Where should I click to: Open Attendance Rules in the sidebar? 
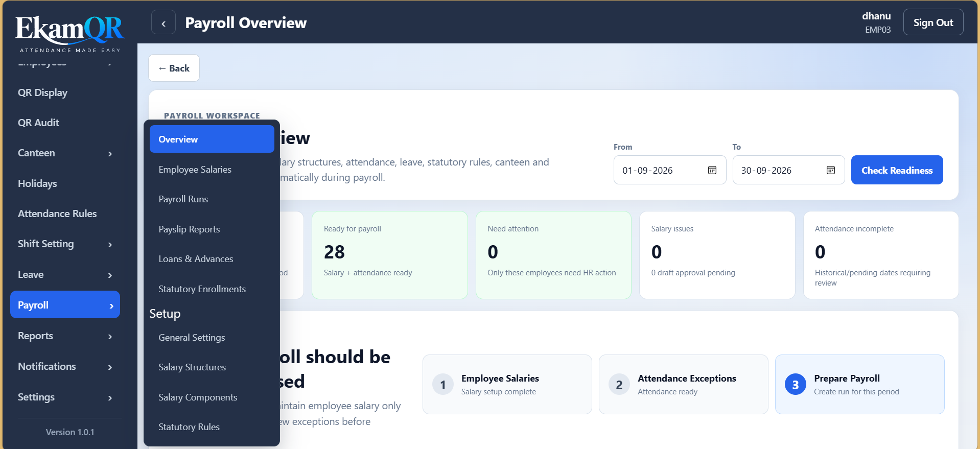pos(65,214)
